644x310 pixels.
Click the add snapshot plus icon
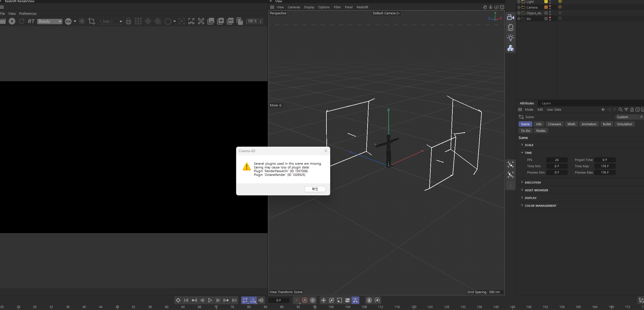click(220, 21)
